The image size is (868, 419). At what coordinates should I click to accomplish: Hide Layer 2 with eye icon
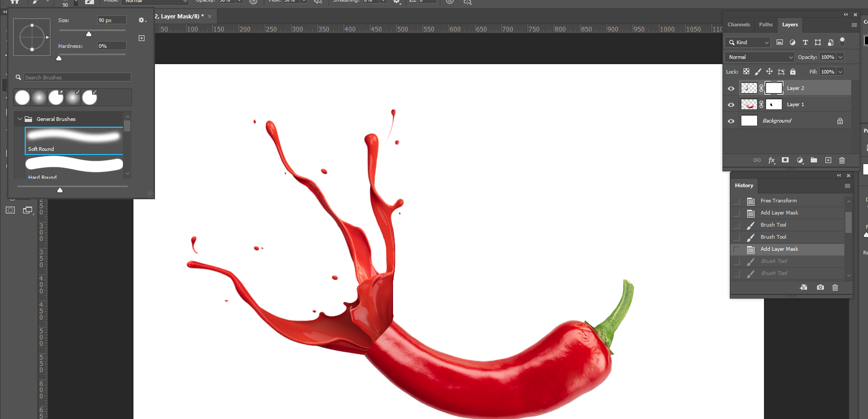731,88
